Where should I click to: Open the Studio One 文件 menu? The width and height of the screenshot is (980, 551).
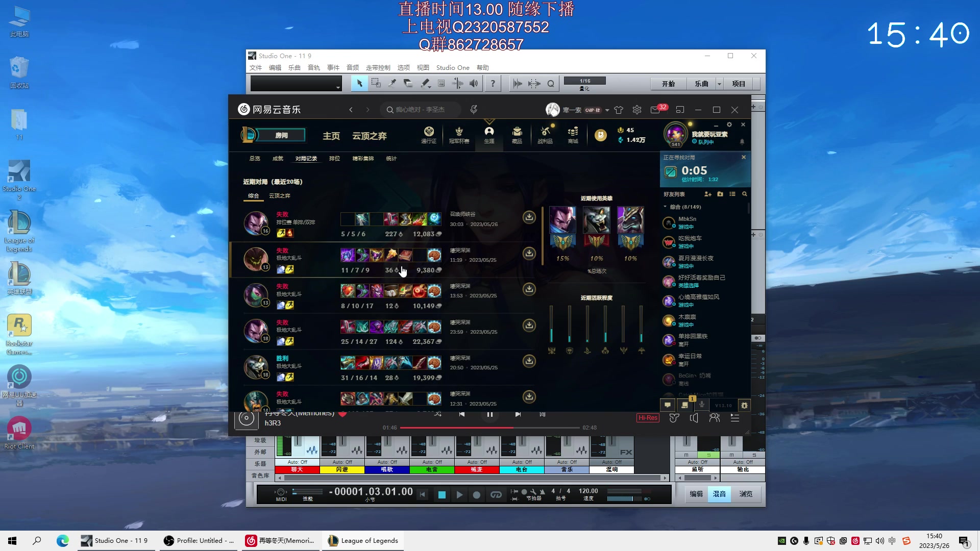(256, 67)
